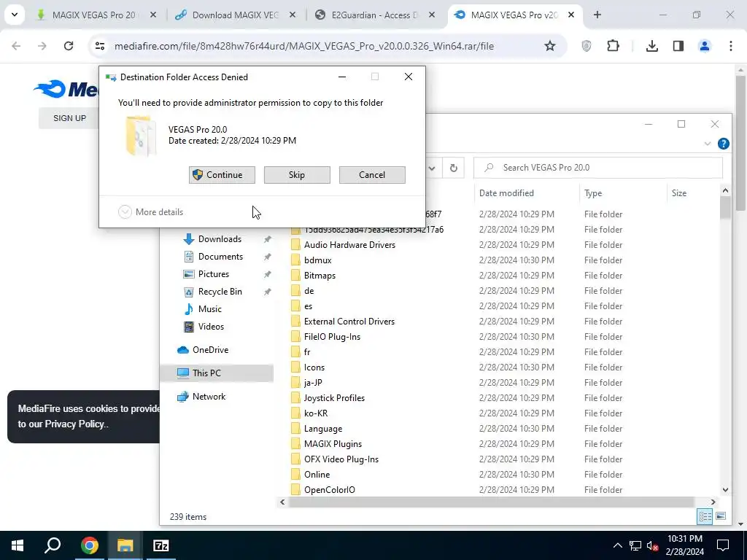
Task: Open the Chrome tab search dropdown
Action: click(x=15, y=15)
